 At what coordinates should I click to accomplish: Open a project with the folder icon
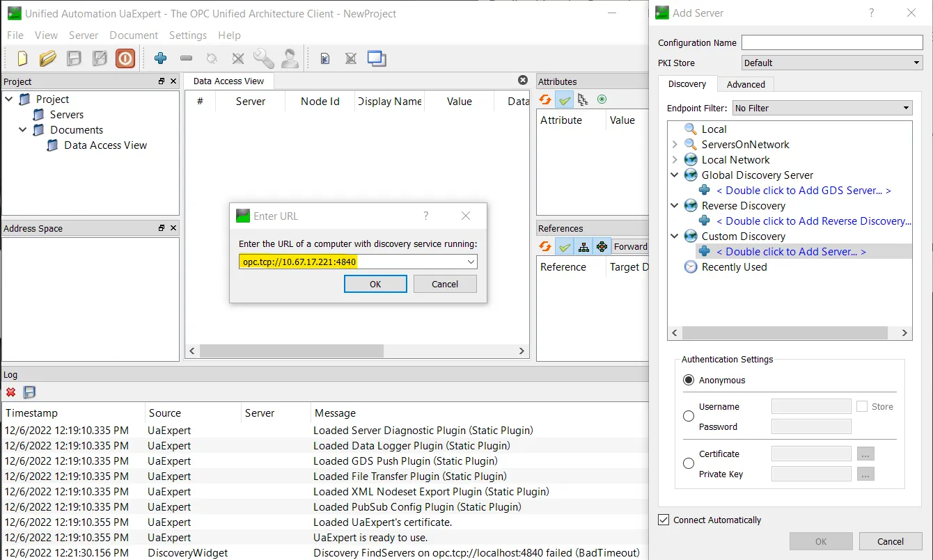(x=48, y=58)
